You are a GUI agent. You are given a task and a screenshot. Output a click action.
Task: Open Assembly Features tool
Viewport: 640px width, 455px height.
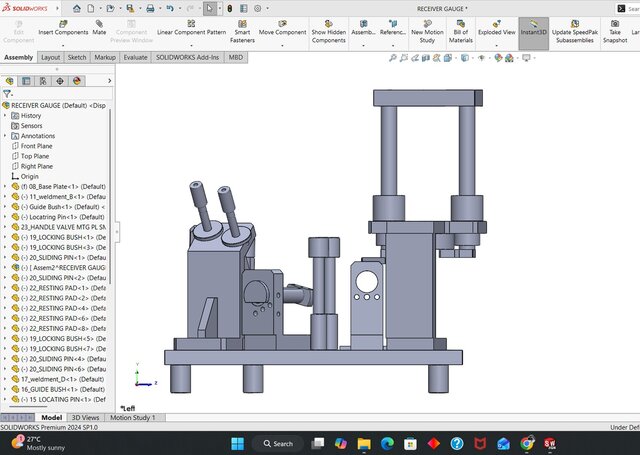coord(363,28)
